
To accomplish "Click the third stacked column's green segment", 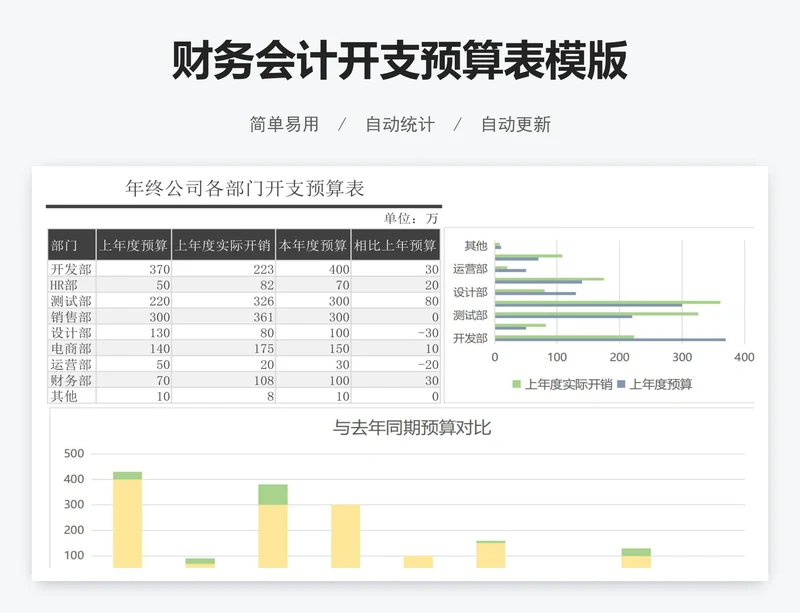I will [x=273, y=495].
